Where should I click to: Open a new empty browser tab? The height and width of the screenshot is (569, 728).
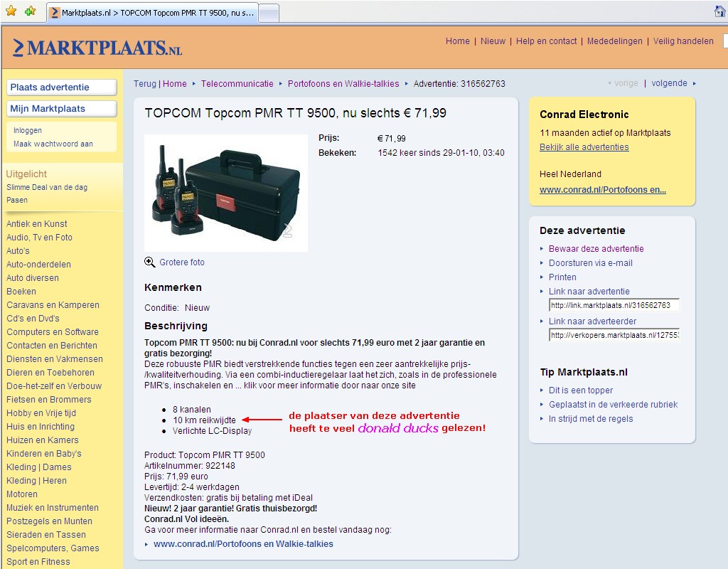268,13
